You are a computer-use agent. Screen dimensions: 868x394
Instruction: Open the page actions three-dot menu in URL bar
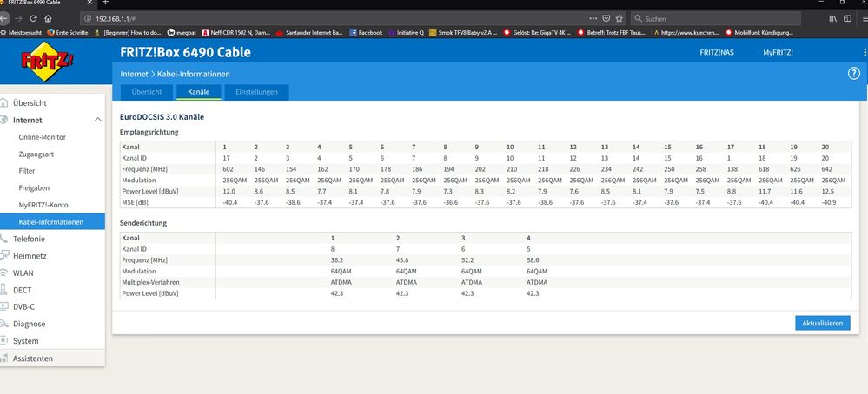tap(593, 18)
